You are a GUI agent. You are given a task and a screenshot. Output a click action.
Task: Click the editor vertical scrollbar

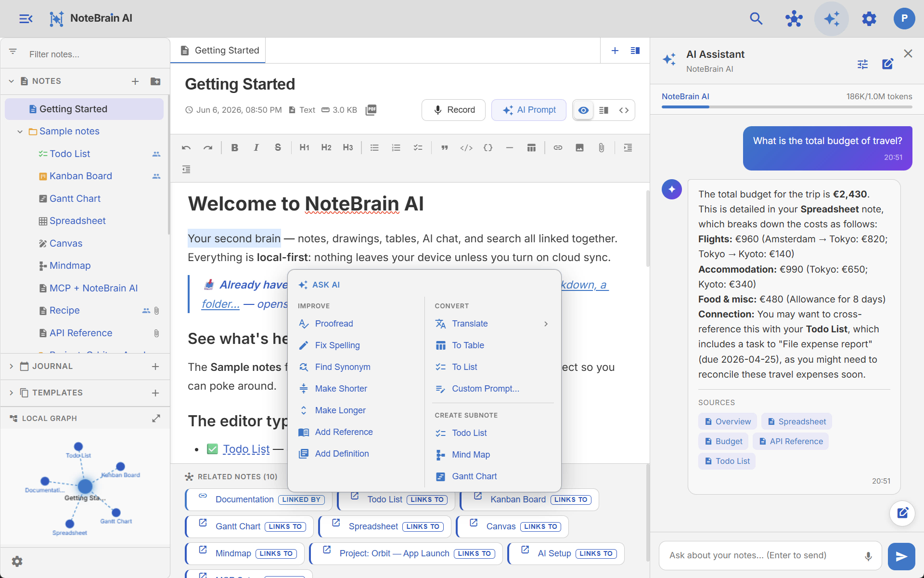(x=648, y=229)
